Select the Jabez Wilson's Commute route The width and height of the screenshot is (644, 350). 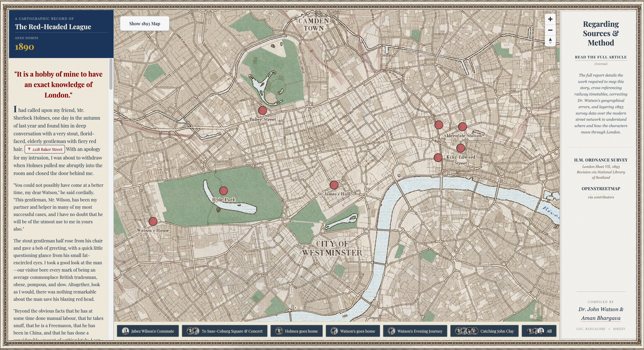[148, 331]
